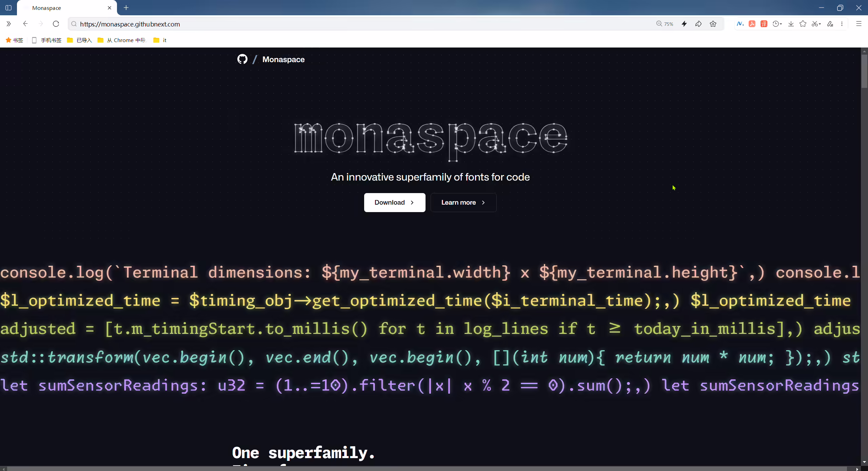Click the "One superfamily." heading
868x471 pixels.
[304, 453]
